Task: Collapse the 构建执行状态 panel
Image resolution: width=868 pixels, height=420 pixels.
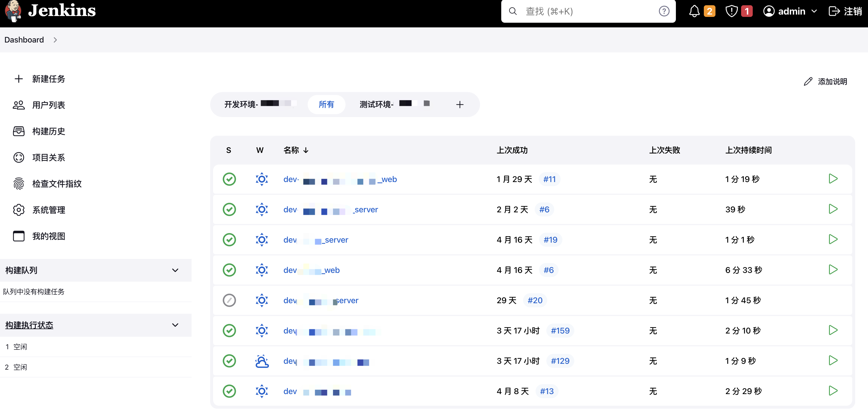Action: point(175,325)
